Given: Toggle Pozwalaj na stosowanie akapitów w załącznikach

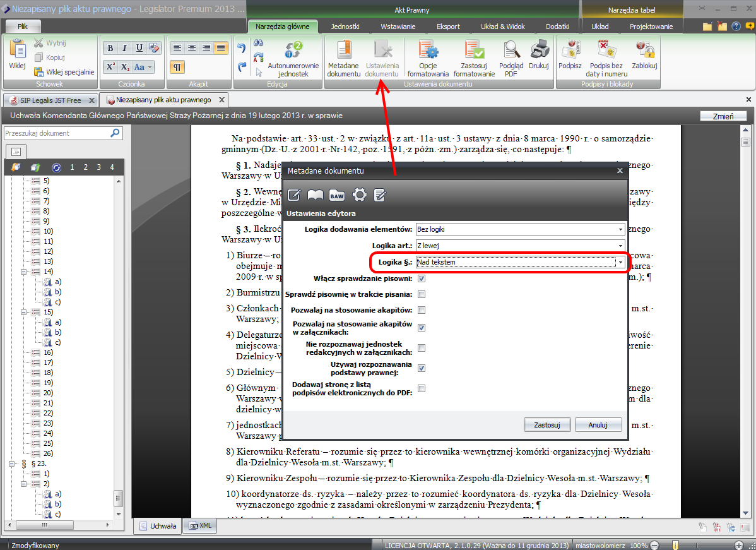Looking at the screenshot, I should 422,328.
